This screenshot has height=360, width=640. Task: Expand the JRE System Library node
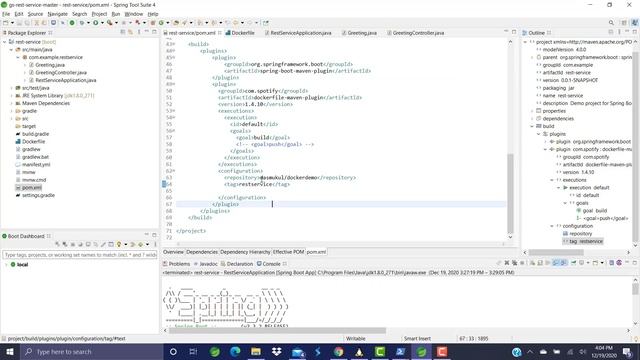pyautogui.click(x=11, y=96)
